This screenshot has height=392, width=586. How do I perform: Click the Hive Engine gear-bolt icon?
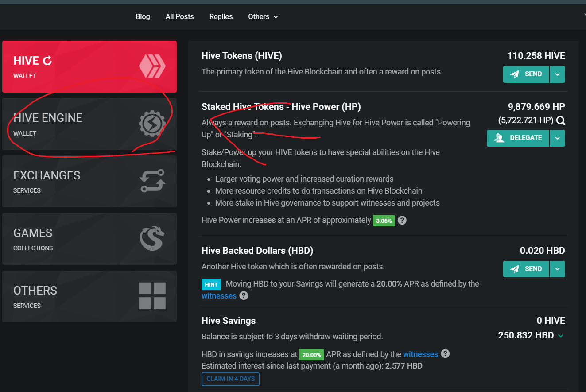tap(152, 124)
